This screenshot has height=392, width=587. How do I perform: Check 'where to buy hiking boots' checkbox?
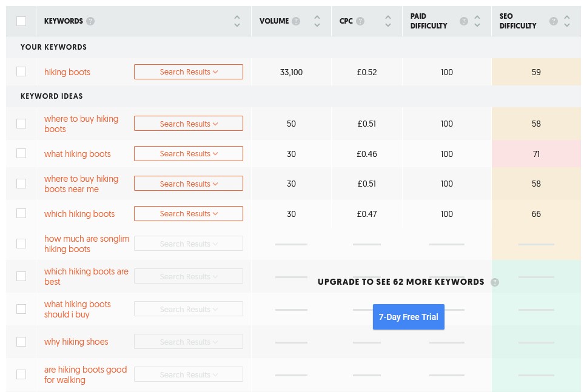(x=21, y=124)
